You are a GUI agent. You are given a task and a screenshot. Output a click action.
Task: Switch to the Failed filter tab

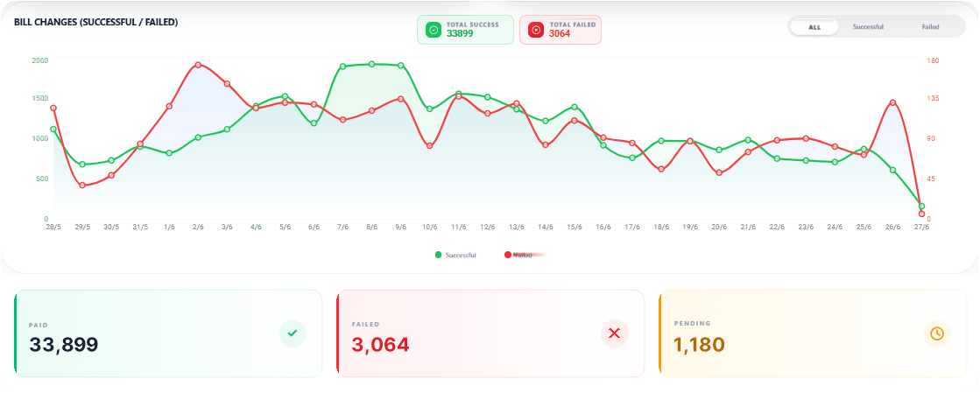(930, 27)
